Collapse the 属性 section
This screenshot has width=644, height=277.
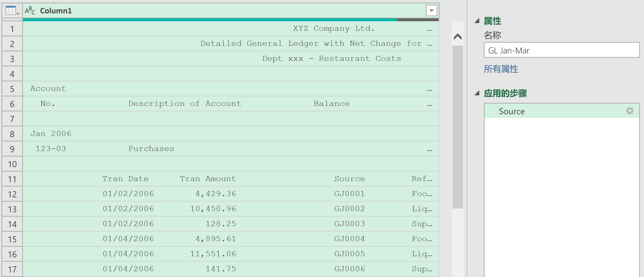click(x=477, y=21)
